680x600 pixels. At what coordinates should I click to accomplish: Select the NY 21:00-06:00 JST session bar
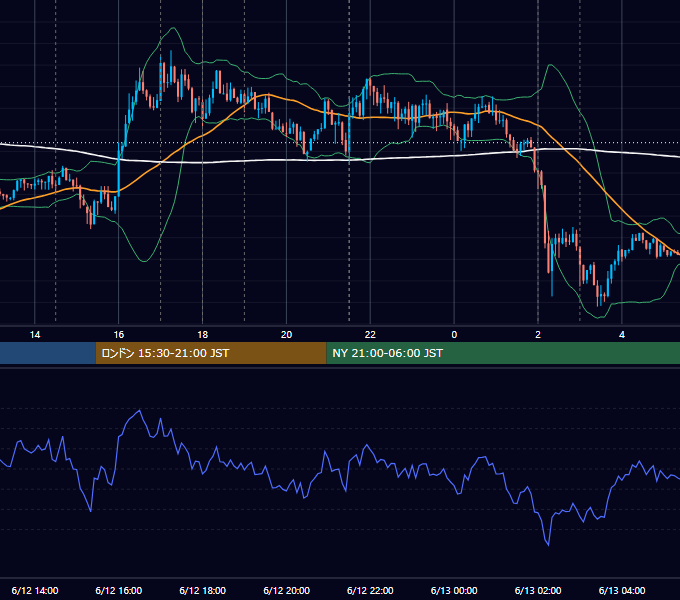pos(503,353)
